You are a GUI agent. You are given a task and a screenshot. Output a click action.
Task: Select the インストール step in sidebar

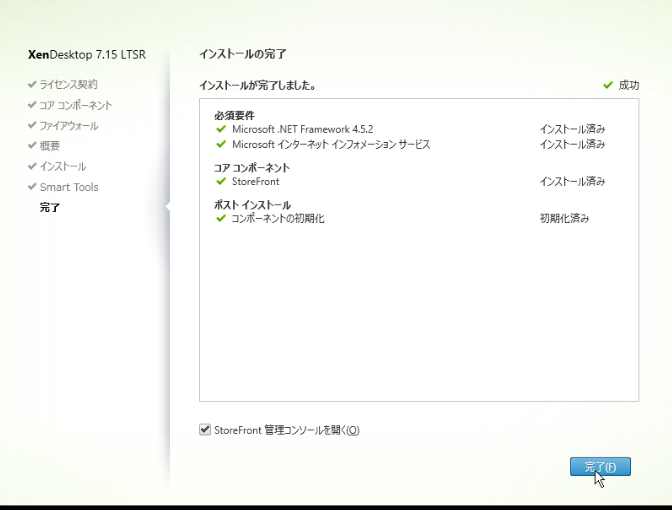tap(63, 166)
